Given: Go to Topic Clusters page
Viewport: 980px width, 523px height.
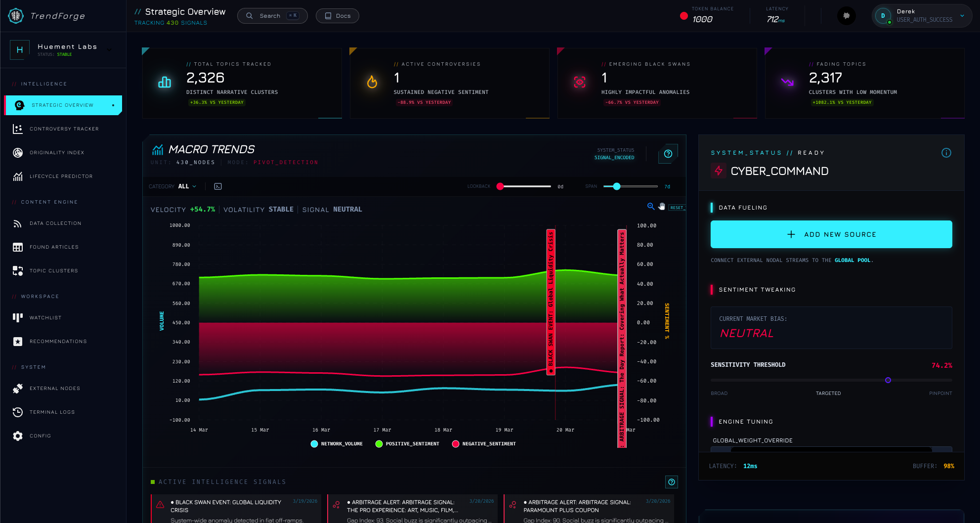Looking at the screenshot, I should pyautogui.click(x=53, y=271).
